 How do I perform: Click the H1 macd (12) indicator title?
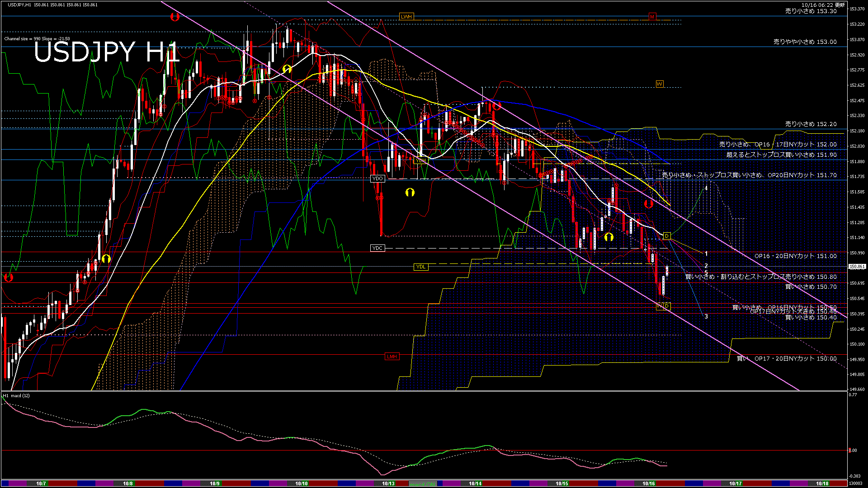coord(16,395)
